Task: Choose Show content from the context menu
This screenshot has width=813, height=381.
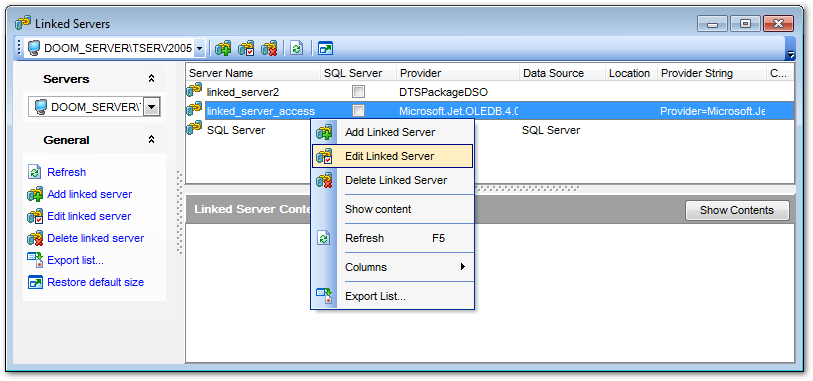Action: (393, 209)
